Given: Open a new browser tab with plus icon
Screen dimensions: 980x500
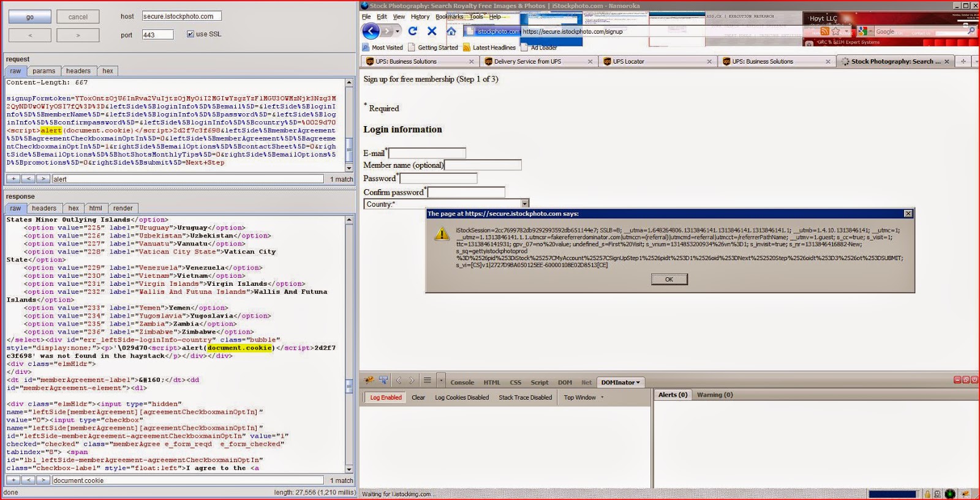Looking at the screenshot, I should click(x=963, y=61).
